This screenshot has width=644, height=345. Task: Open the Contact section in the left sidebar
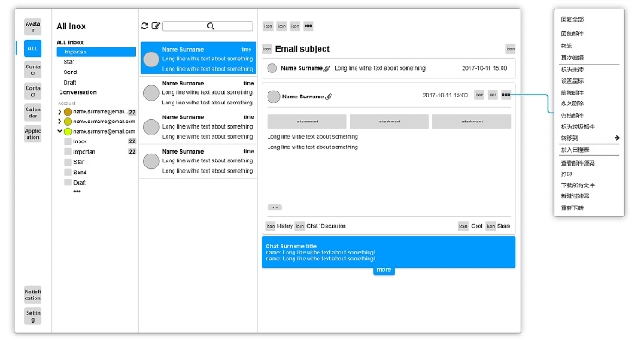point(32,70)
